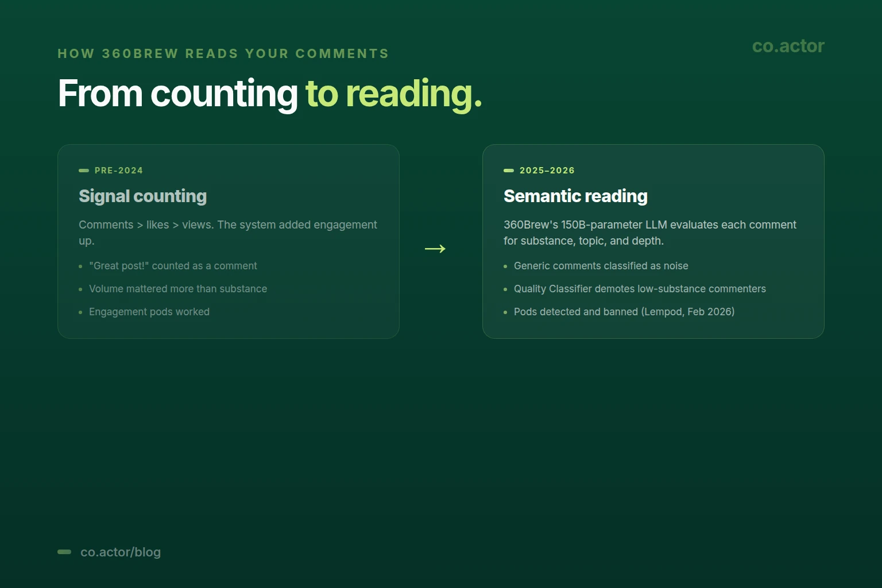Image resolution: width=882 pixels, height=588 pixels.
Task: Click bullet 'Pods detected and banned (Lempod, Feb 2026)'
Action: (x=624, y=312)
